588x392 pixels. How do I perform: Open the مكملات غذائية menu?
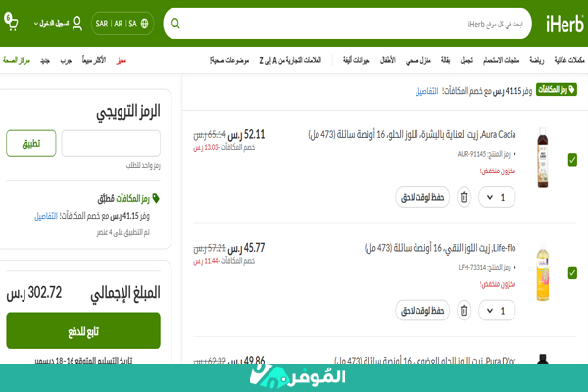568,60
